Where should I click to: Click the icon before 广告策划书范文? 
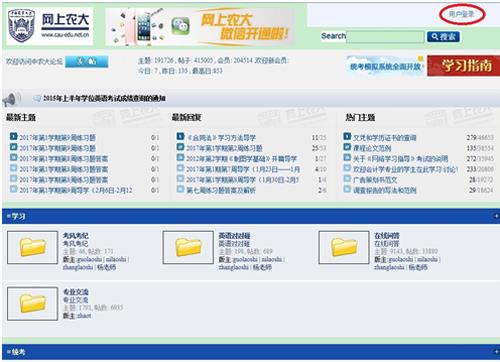(x=347, y=178)
